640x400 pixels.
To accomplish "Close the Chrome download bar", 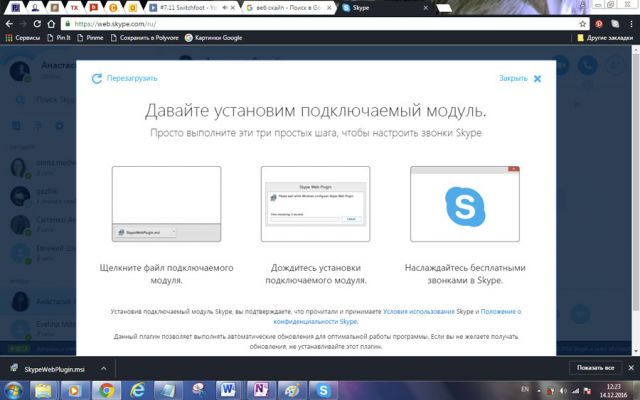I will pyautogui.click(x=631, y=368).
